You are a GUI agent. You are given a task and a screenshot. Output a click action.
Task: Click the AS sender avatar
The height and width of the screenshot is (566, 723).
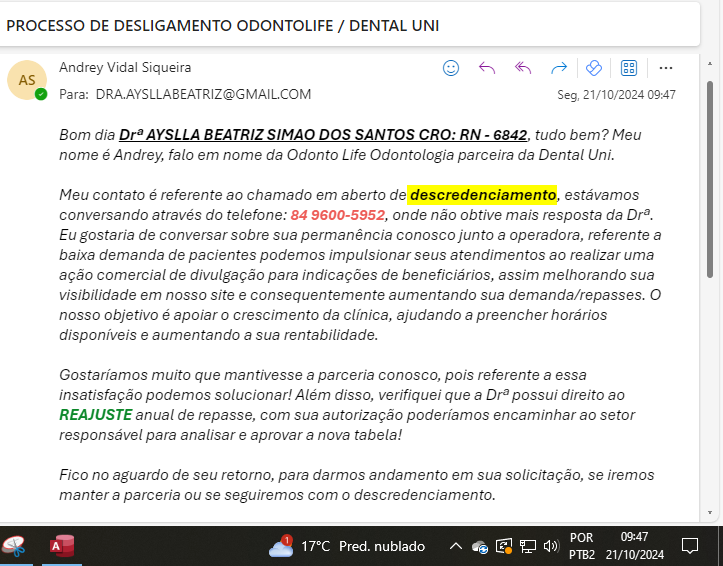coord(27,80)
